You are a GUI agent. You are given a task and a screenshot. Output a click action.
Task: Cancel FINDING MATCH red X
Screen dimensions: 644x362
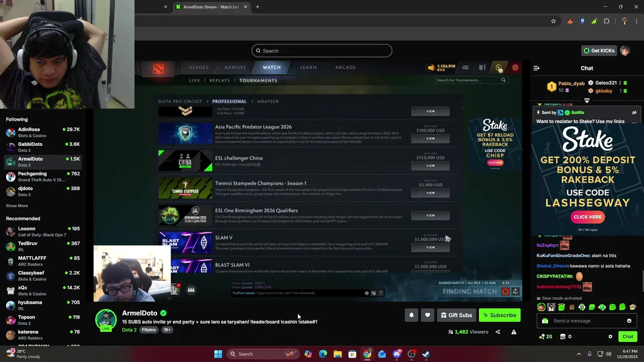(x=506, y=292)
